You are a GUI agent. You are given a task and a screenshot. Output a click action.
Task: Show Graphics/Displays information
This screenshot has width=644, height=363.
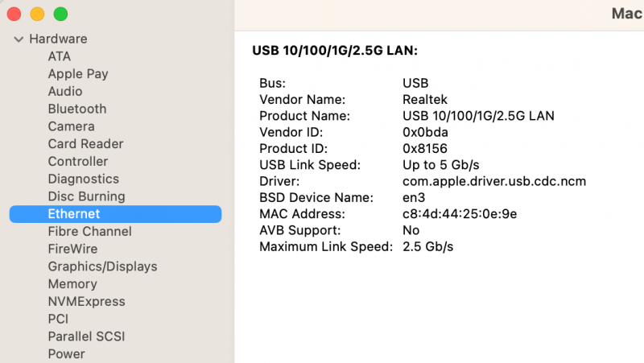click(x=102, y=266)
